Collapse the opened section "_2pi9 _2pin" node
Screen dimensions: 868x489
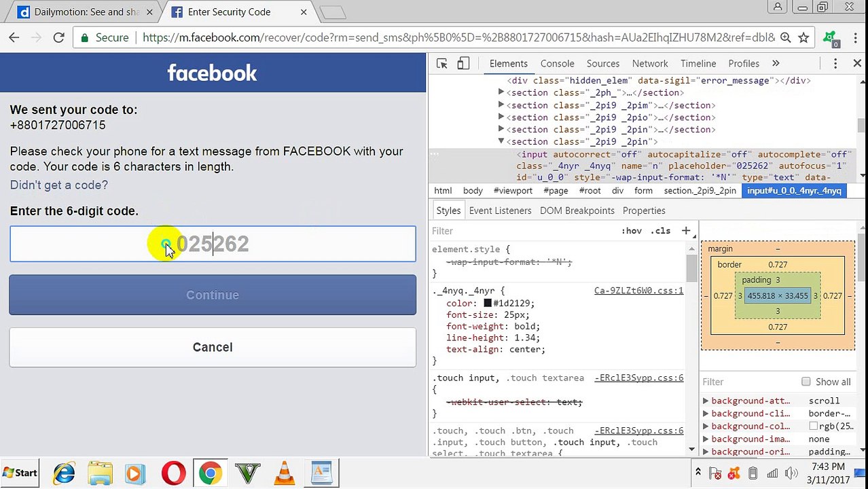coord(501,141)
